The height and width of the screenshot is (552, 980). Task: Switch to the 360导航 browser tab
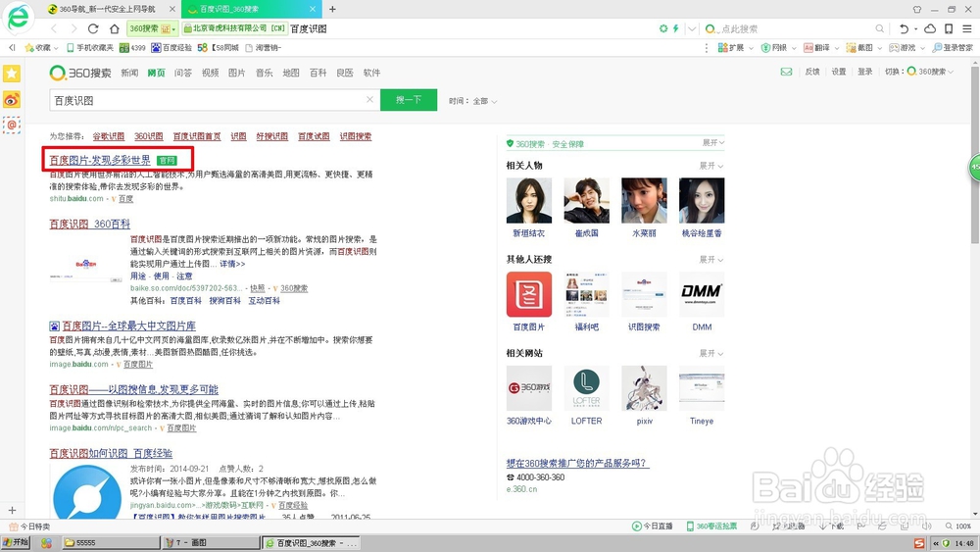point(112,9)
